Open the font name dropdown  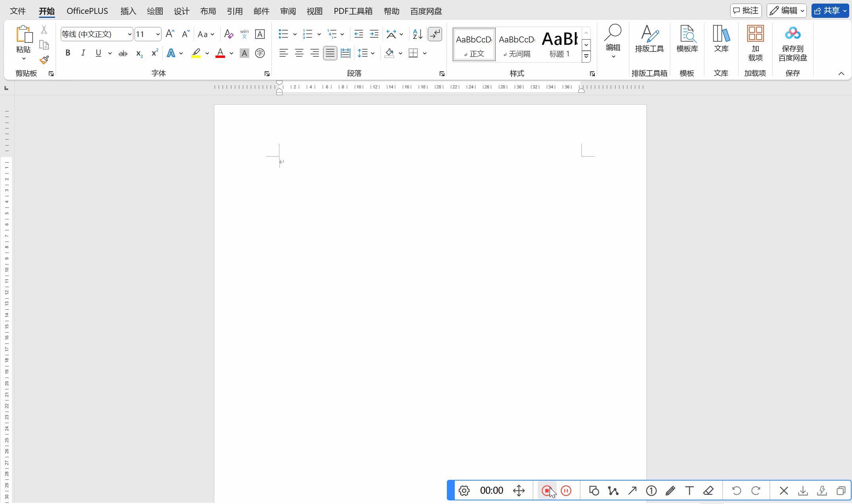pos(129,34)
